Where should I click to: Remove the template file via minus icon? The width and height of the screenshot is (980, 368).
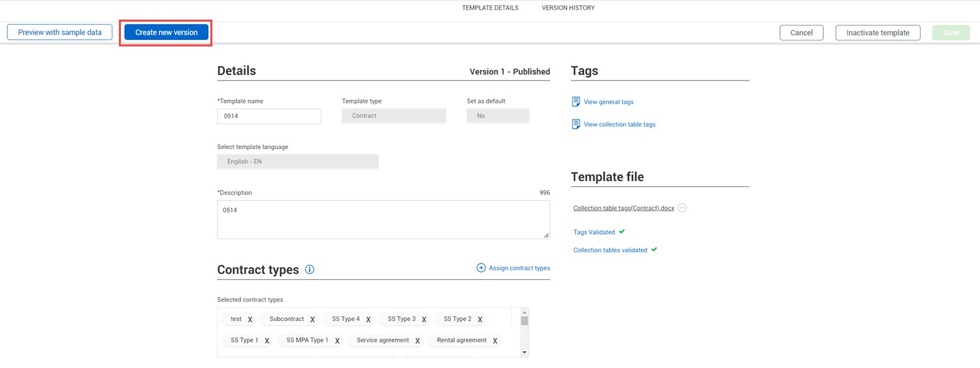click(682, 208)
